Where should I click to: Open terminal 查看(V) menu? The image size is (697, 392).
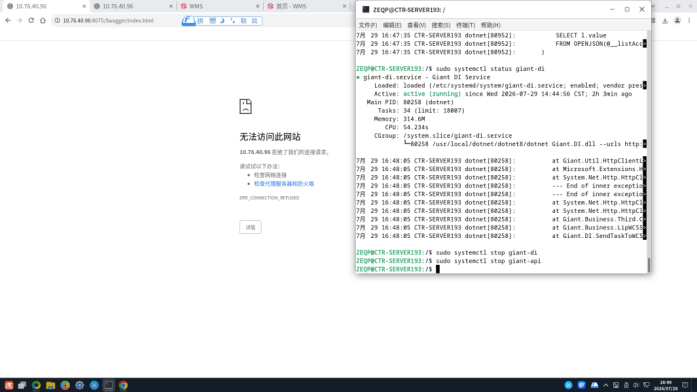[x=417, y=25]
